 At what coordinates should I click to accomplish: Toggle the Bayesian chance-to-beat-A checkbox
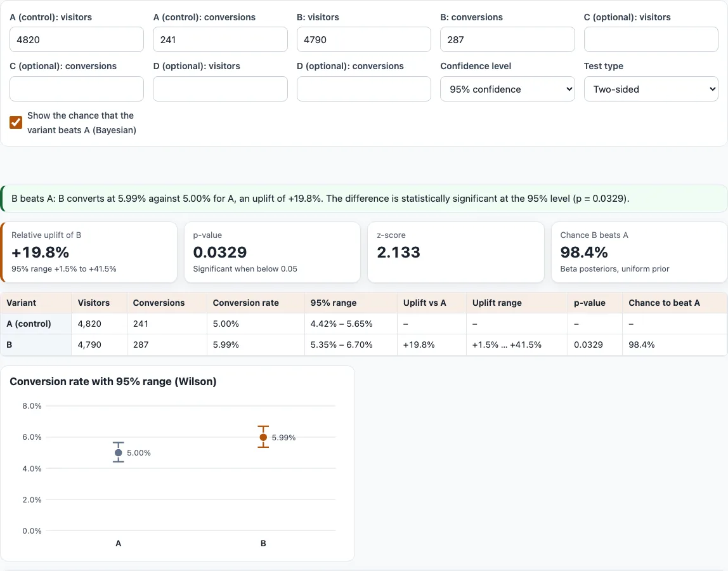[16, 122]
